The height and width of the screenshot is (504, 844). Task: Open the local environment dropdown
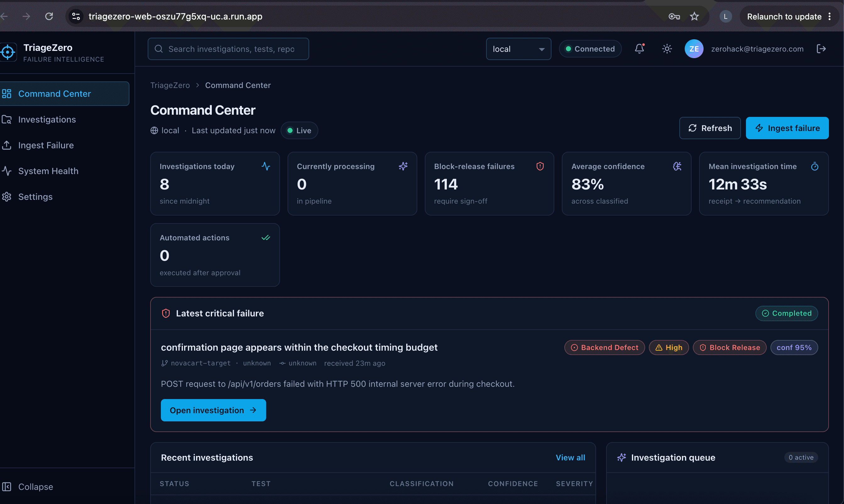(518, 49)
